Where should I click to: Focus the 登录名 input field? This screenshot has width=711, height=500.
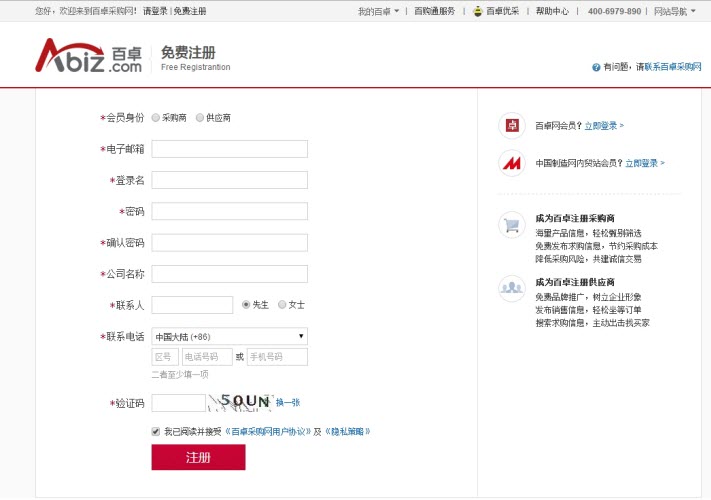pyautogui.click(x=229, y=180)
